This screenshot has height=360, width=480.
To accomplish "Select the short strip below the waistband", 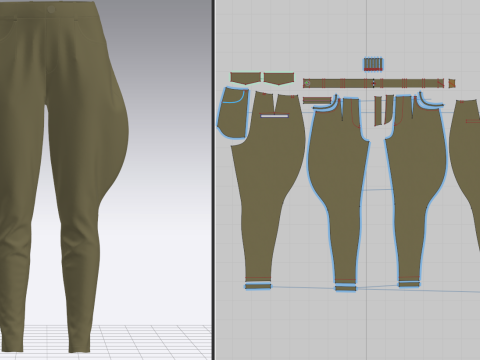I will 317,100.
